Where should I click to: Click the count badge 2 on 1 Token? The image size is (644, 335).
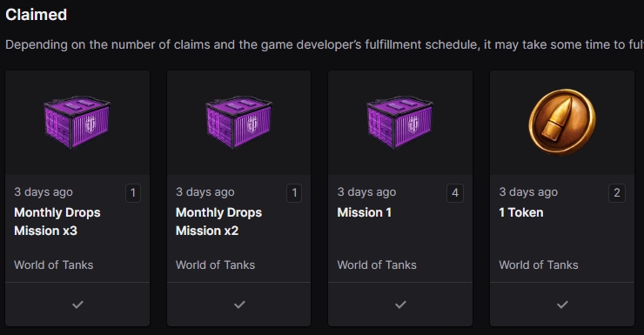[x=617, y=193]
